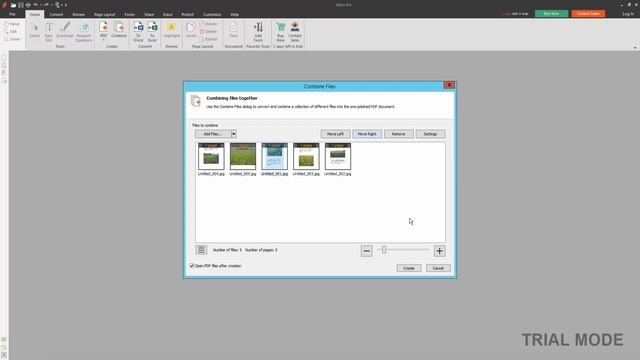Click the To Excel convert icon
640x360 pixels.
tap(152, 32)
